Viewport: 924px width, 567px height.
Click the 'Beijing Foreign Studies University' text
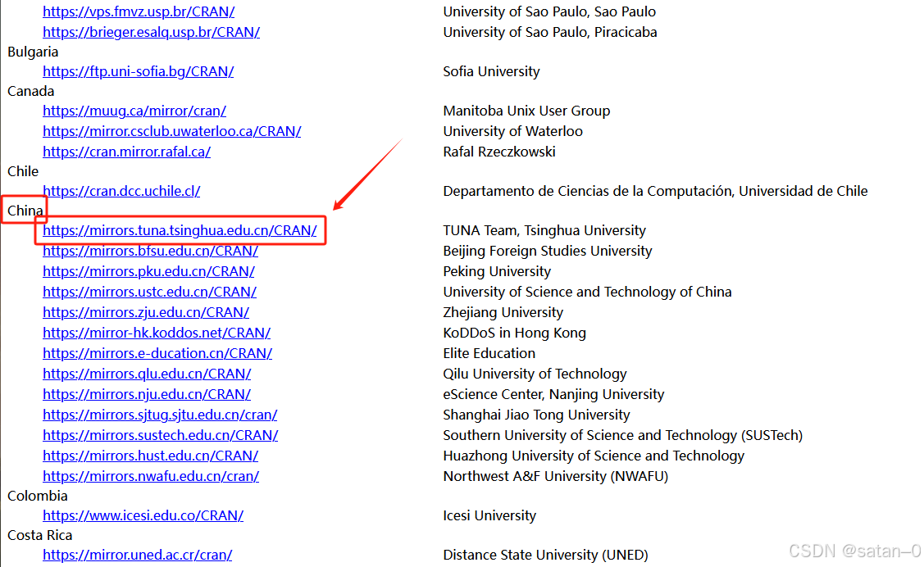point(548,252)
